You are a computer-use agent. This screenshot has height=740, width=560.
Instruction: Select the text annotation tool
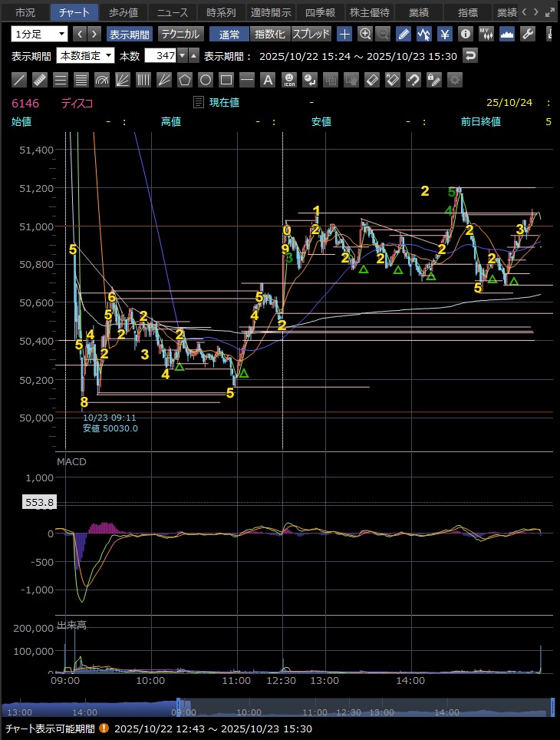268,80
